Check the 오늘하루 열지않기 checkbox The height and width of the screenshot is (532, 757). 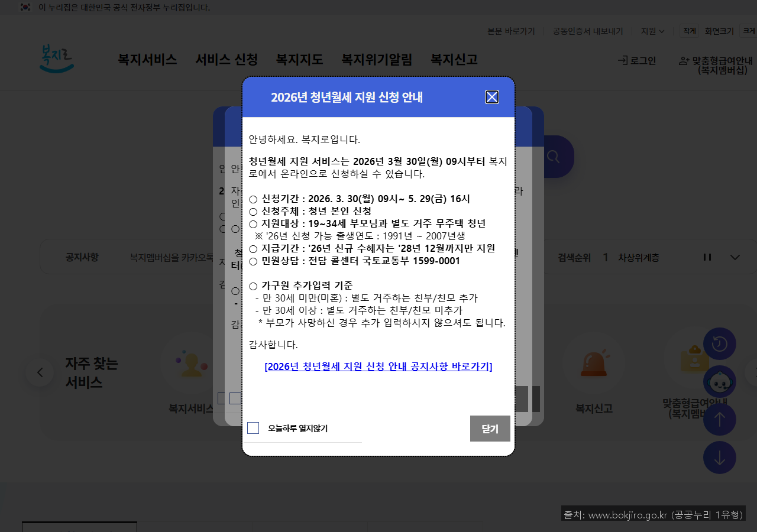[x=253, y=427]
